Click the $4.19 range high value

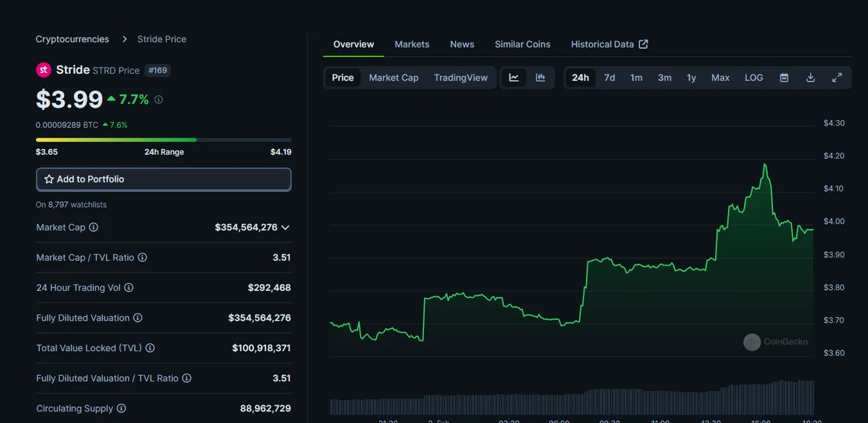coord(281,152)
